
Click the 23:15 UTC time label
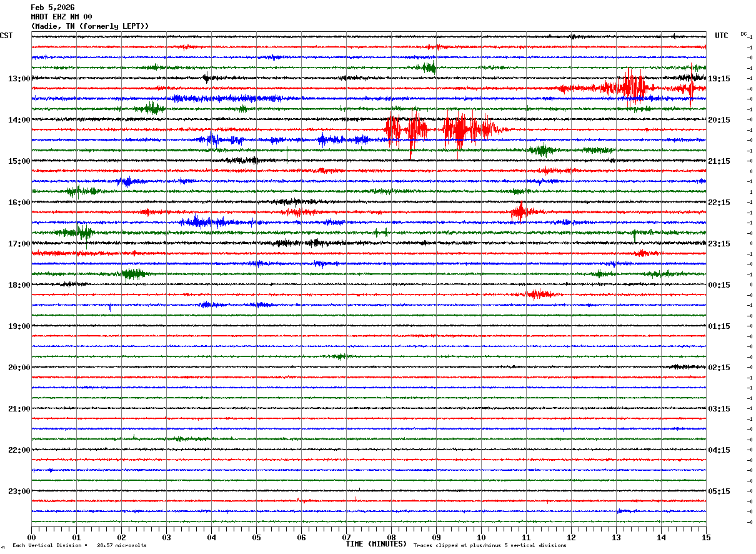pyautogui.click(x=719, y=244)
